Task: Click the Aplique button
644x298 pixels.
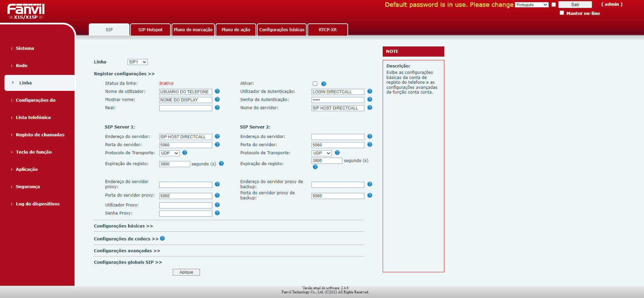Action: tap(186, 272)
